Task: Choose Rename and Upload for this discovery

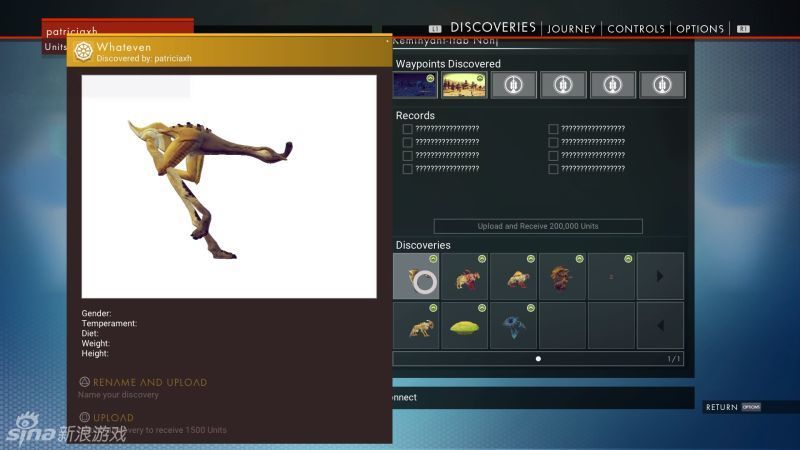Action: [x=150, y=382]
